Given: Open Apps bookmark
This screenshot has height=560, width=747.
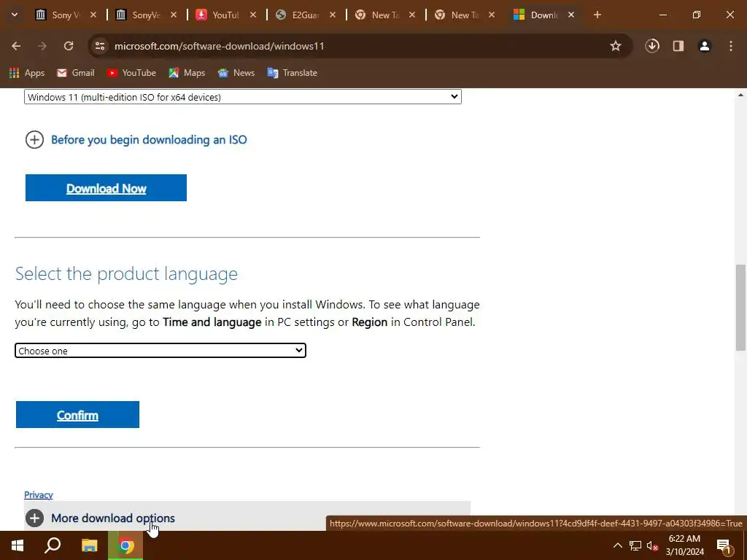Looking at the screenshot, I should [27, 73].
